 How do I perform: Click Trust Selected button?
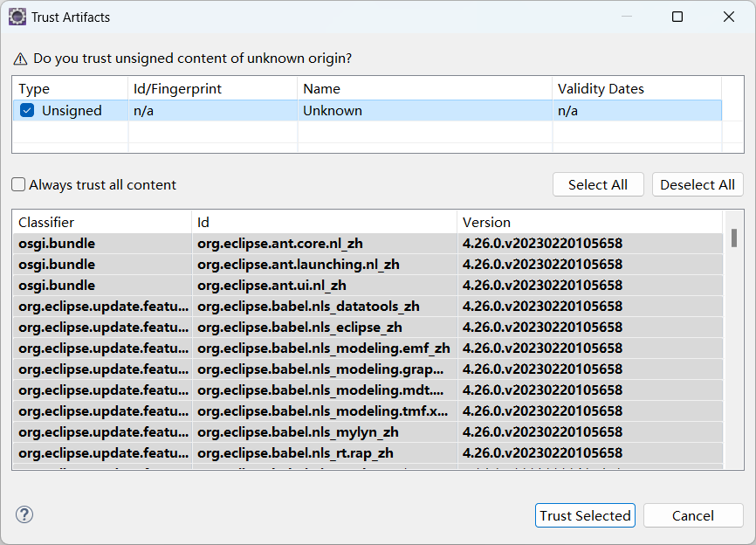[585, 515]
